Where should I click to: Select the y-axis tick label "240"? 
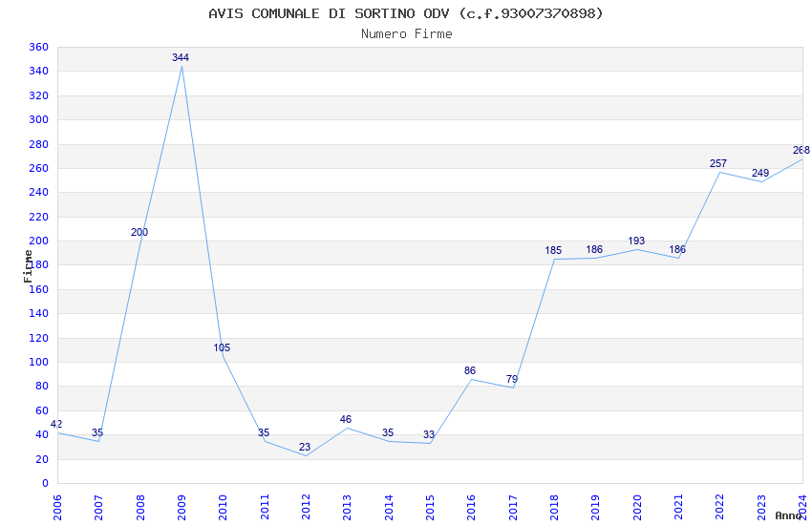click(39, 192)
